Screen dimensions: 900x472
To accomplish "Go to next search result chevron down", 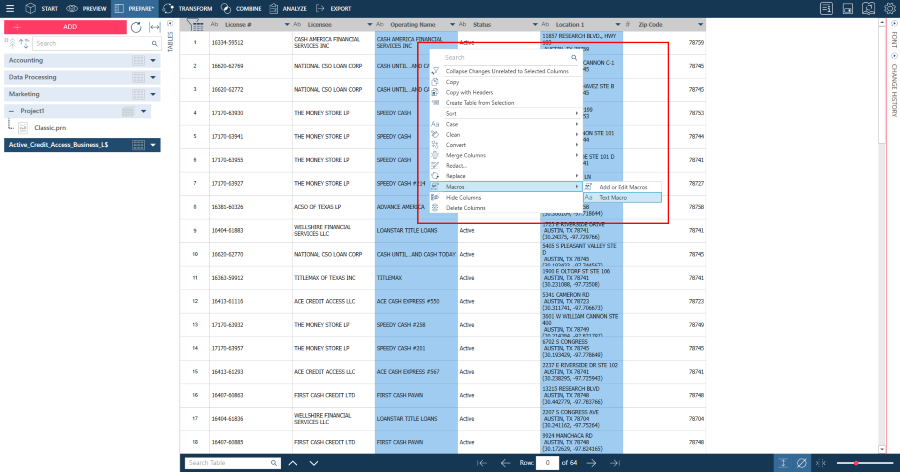I will (313, 463).
